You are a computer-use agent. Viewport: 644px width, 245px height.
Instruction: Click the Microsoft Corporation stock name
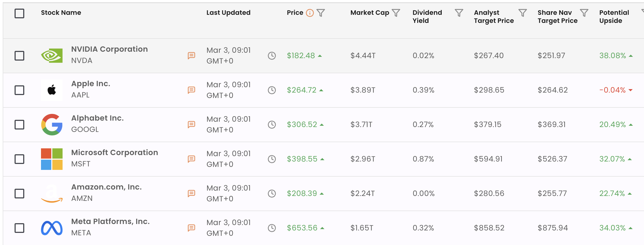(x=114, y=152)
